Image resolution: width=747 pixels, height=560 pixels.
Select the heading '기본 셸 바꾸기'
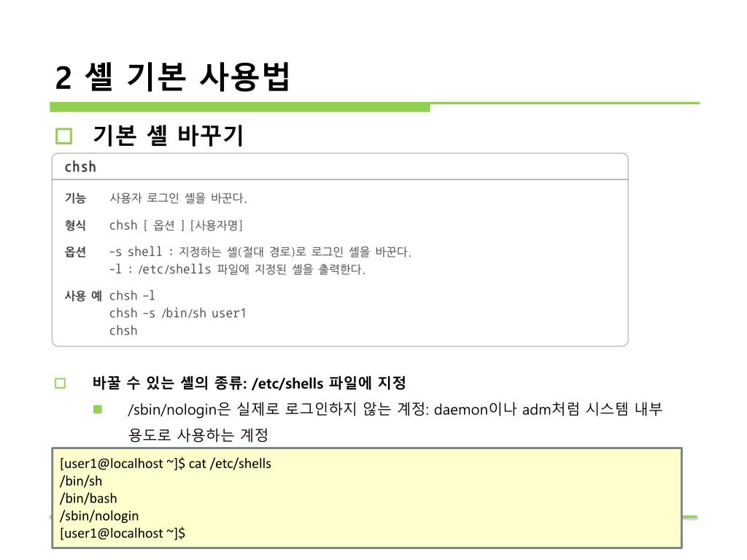tap(168, 135)
